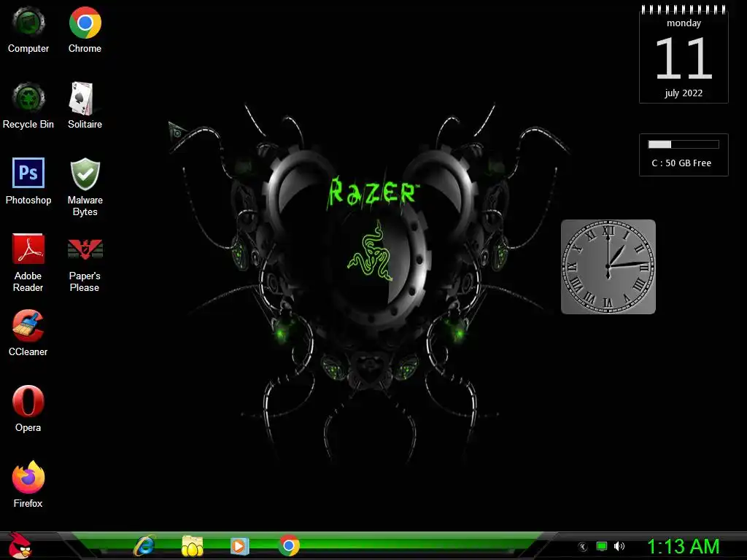Open the Chrome desktop shortcut
The image size is (747, 560).
[x=85, y=30]
